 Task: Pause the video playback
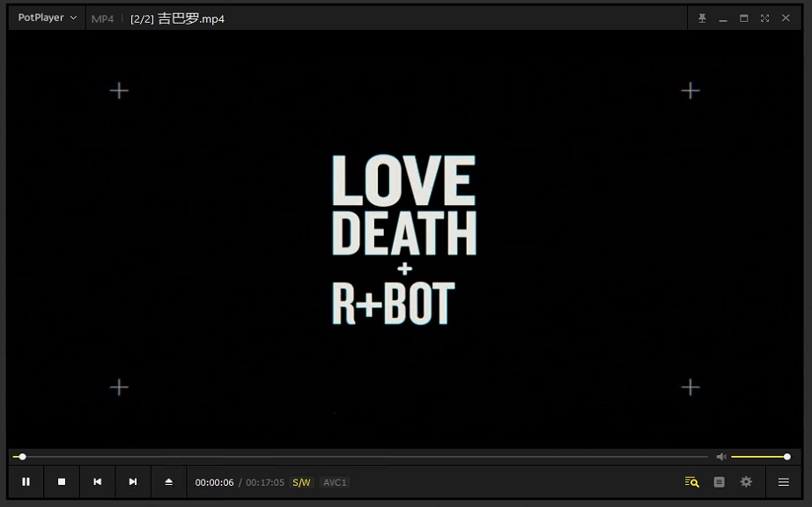pyautogui.click(x=26, y=481)
